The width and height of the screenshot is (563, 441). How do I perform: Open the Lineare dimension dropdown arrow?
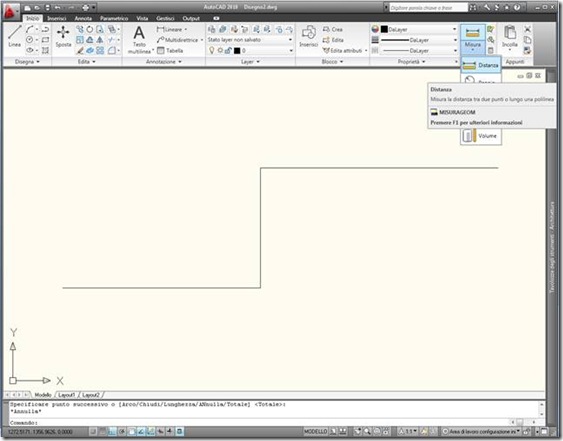click(186, 29)
